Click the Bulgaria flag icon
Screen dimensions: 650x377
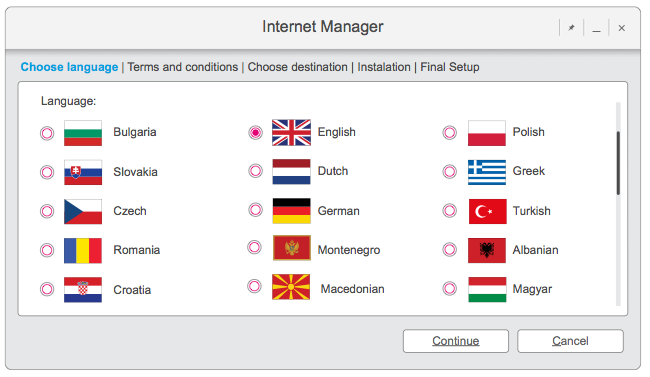click(x=83, y=133)
